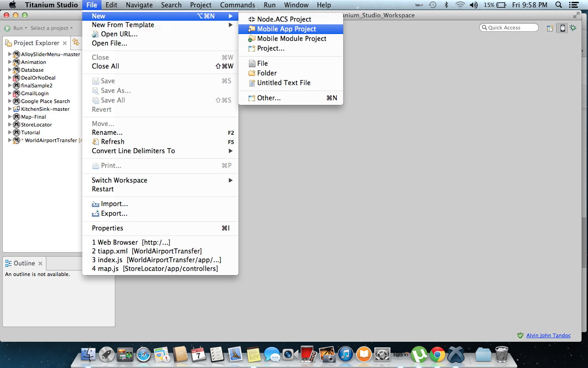Viewport: 588px width, 368px height.
Task: Open Google Chrome from the Dock
Action: click(x=437, y=354)
